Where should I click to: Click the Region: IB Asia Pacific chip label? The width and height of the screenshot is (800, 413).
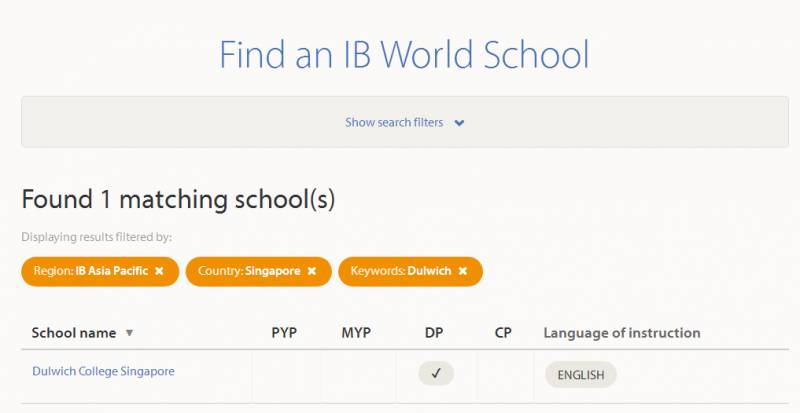point(90,271)
